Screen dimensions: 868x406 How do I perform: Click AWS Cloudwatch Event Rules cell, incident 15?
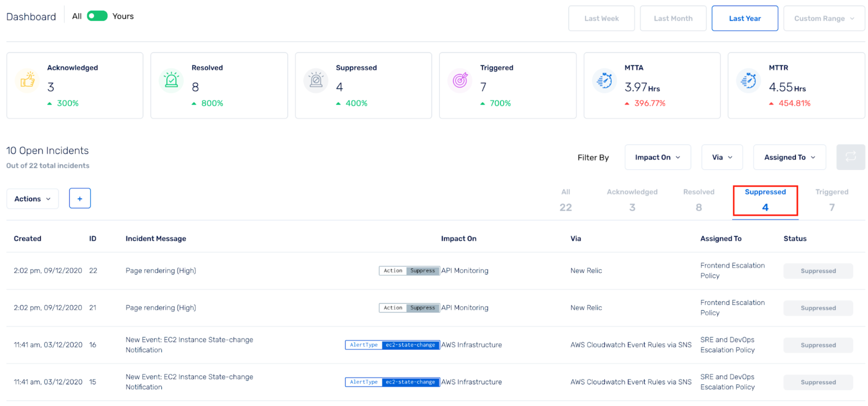click(x=631, y=382)
